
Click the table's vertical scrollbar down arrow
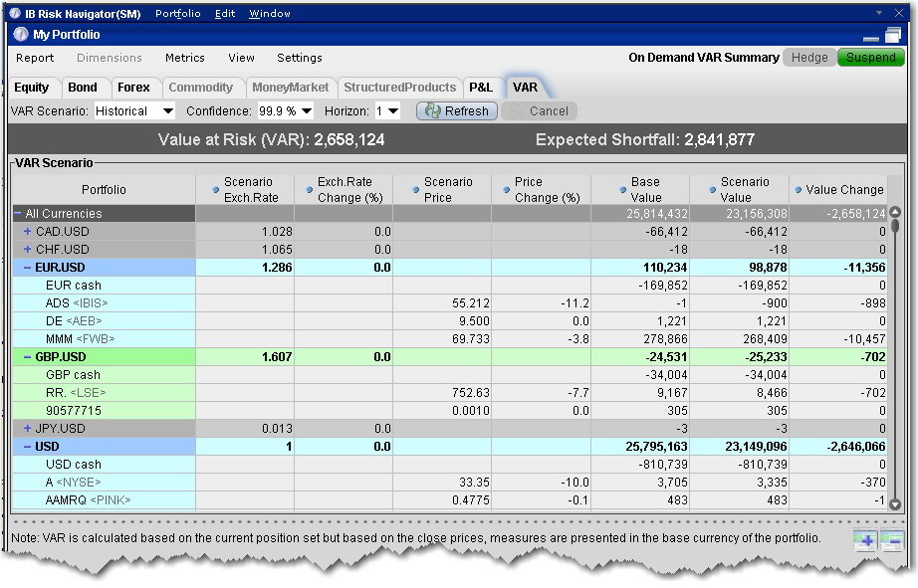(893, 505)
